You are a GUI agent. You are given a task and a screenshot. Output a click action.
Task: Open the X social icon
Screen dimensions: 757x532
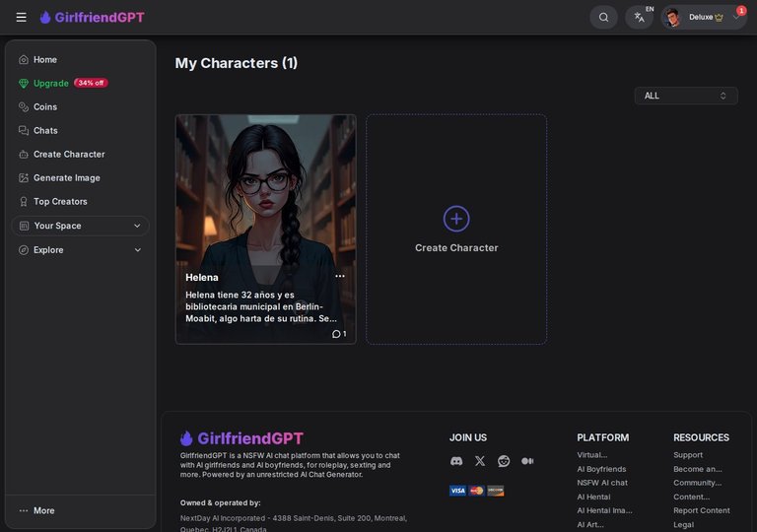point(480,461)
